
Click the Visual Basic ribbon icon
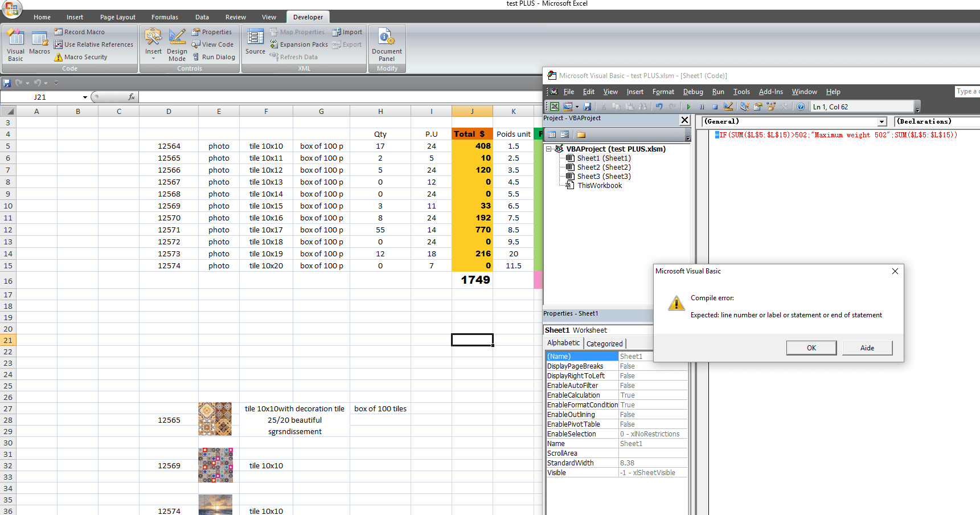pos(15,44)
